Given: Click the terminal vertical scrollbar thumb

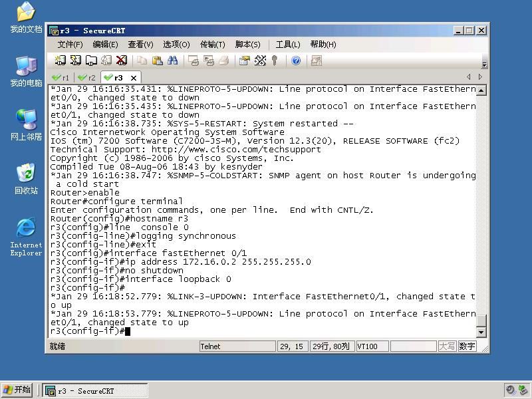Looking at the screenshot, I should pos(481,321).
